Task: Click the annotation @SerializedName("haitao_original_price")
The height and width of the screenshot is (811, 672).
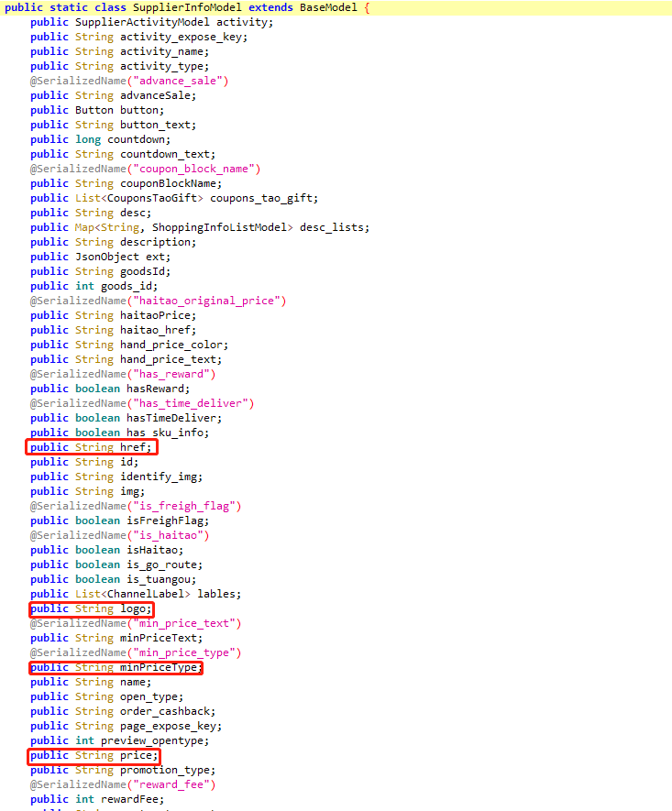Action: [158, 301]
